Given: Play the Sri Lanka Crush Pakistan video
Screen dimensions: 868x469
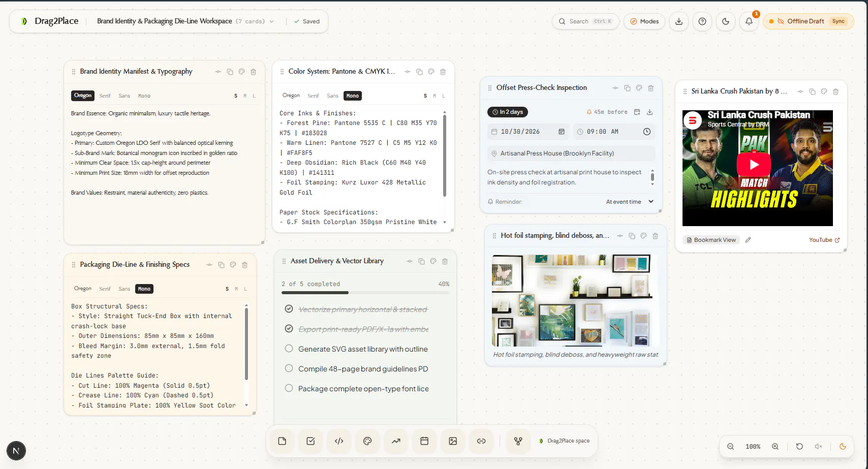Looking at the screenshot, I should (754, 165).
